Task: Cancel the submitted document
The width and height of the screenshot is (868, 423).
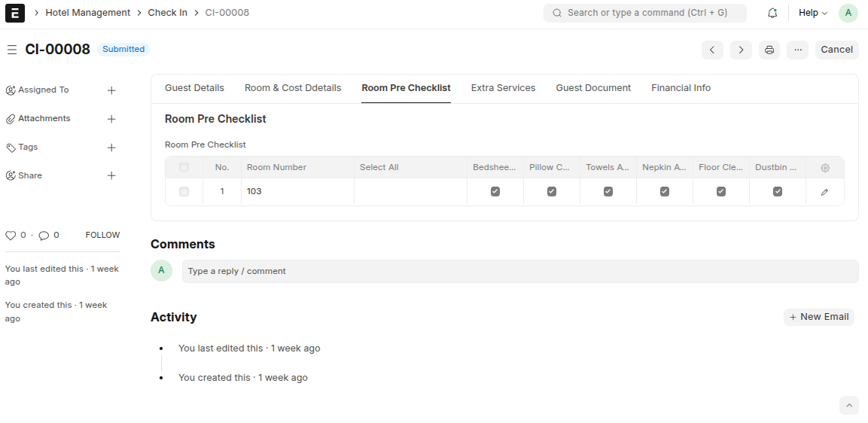Action: click(x=836, y=50)
